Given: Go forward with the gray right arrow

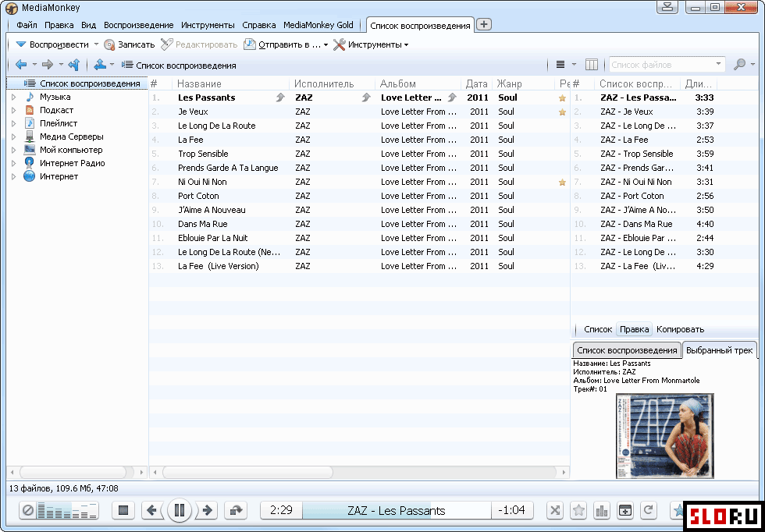Looking at the screenshot, I should click(x=48, y=65).
